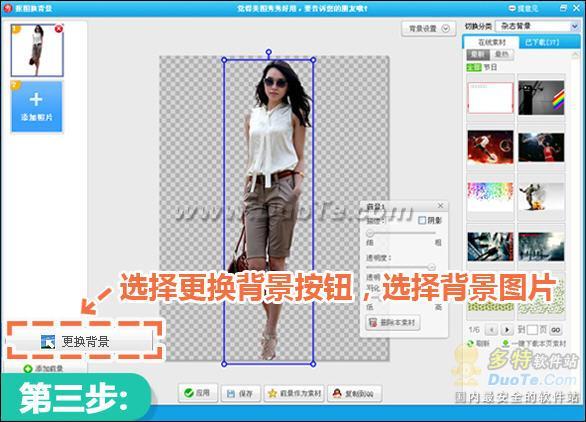
Task: Open the 在线素材 tab
Action: [x=491, y=42]
